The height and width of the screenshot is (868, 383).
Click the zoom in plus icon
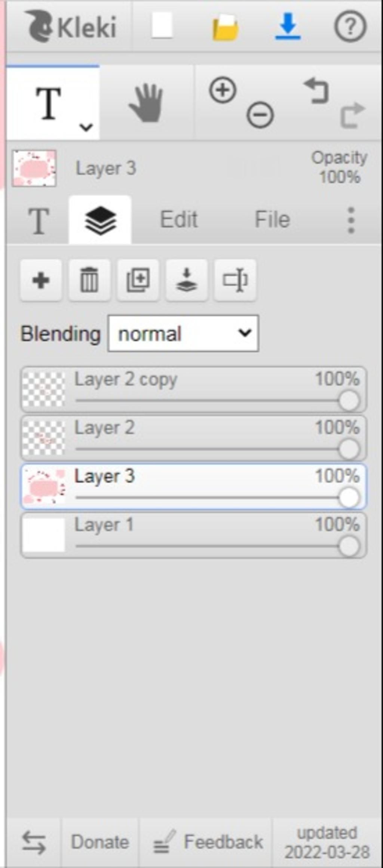[x=223, y=90]
